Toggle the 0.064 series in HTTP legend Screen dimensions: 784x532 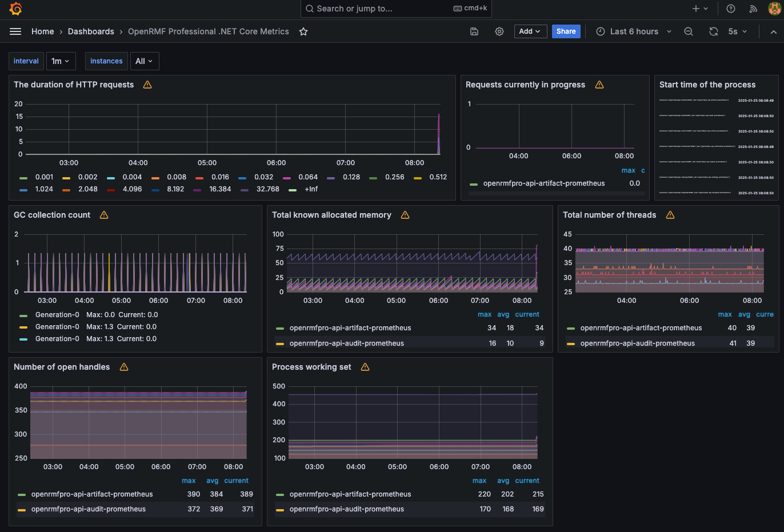coord(308,177)
